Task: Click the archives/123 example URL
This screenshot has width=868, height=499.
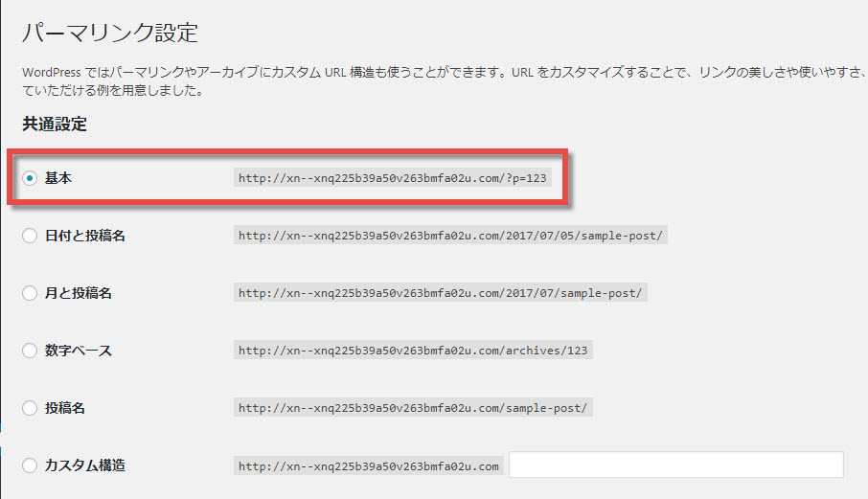Action: [413, 351]
